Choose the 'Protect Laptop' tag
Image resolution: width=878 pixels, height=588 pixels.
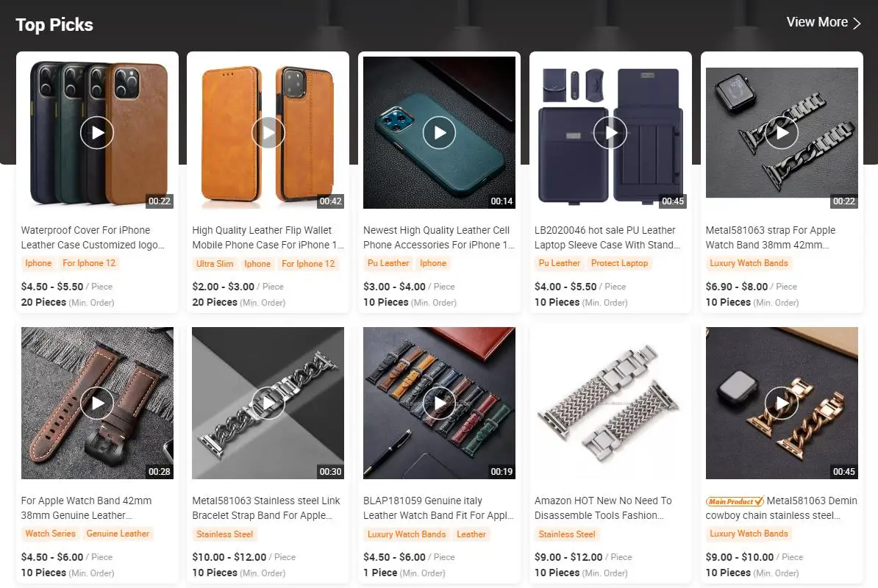[619, 263]
